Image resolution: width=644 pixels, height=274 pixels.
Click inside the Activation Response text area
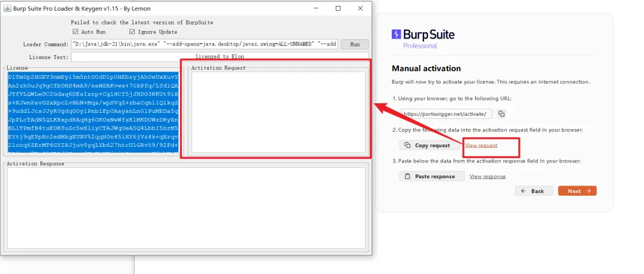click(x=186, y=208)
